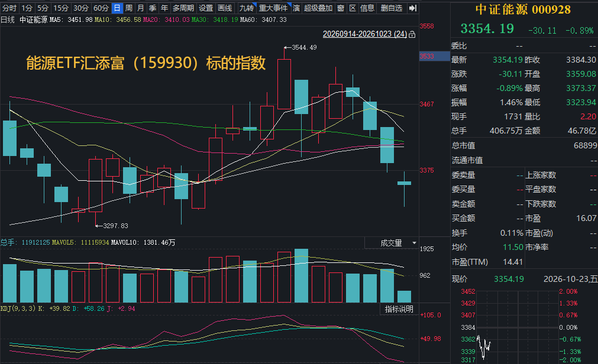This screenshot has width=598, height=364.
Task: Toggle 重大事件 event markers
Action: 273,8
